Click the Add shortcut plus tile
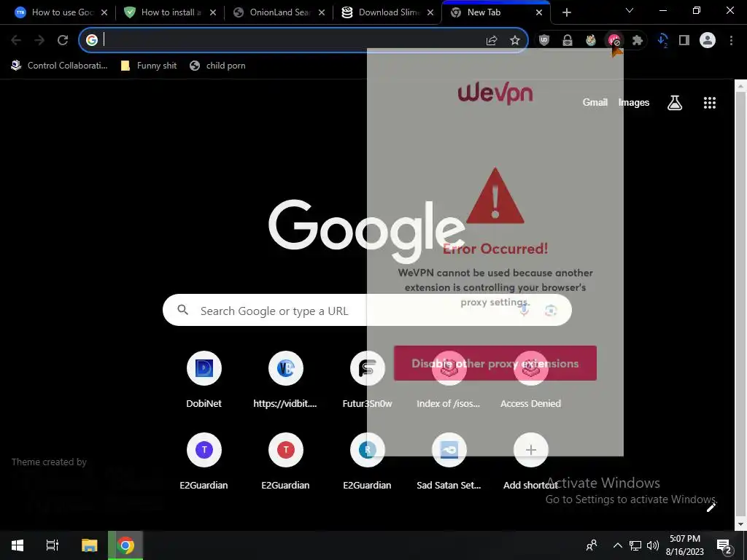 tap(530, 461)
